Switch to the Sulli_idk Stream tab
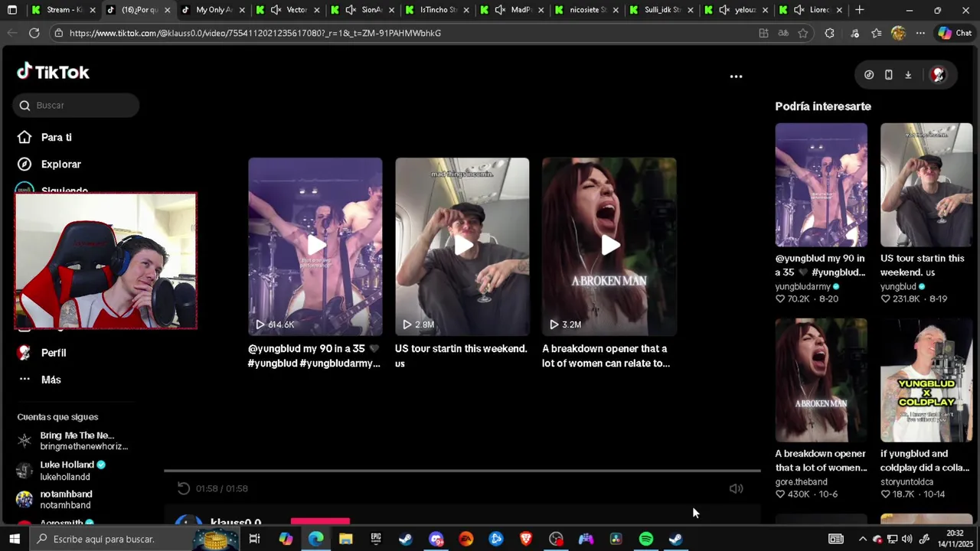 [x=662, y=10]
